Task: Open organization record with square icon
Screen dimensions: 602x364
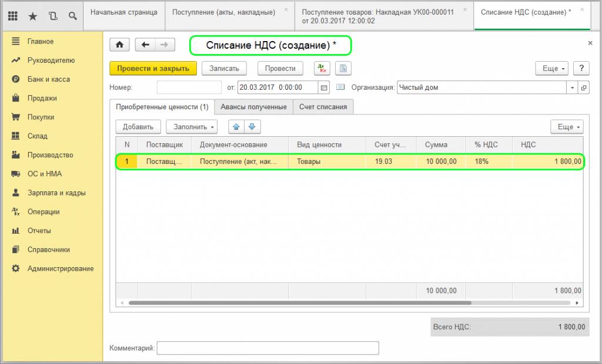Action: pyautogui.click(x=584, y=87)
